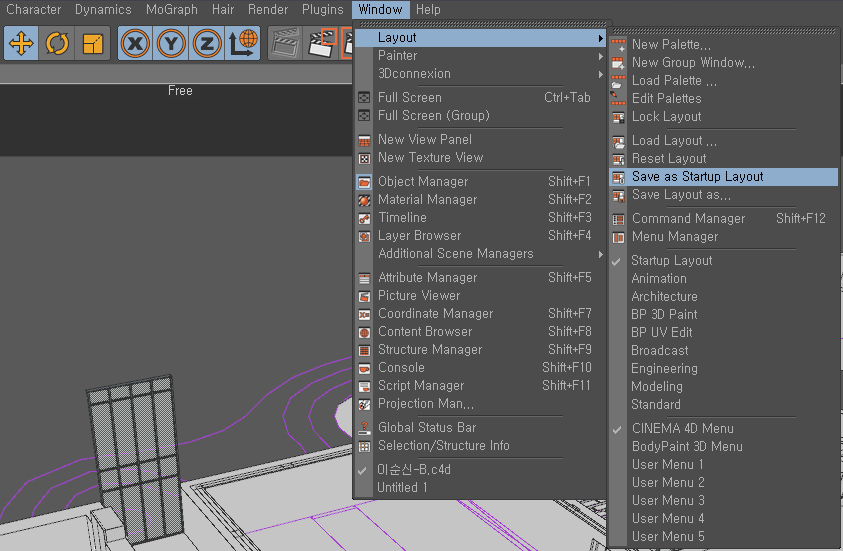Click Material Manager icon
Screen dimensions: 843x551
coord(364,200)
